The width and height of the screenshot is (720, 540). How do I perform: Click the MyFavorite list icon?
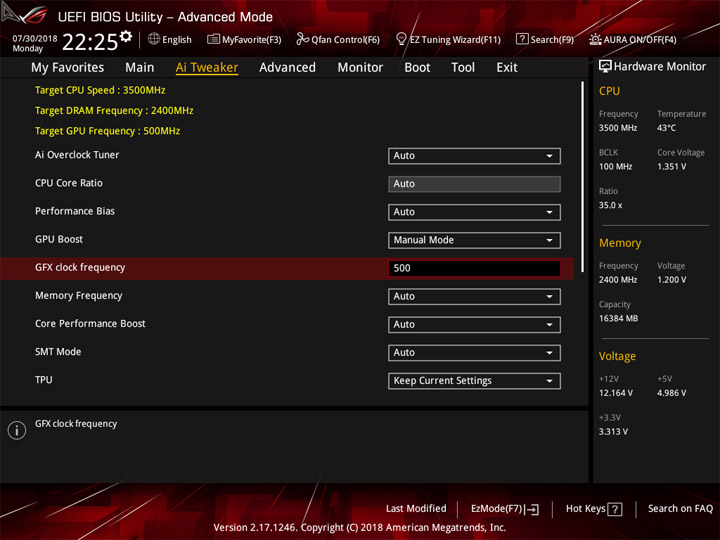213,39
